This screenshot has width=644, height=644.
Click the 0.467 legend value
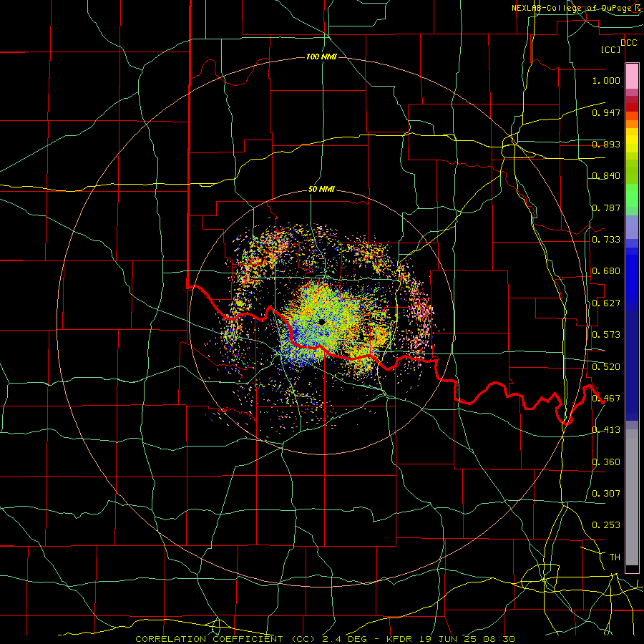click(x=606, y=399)
